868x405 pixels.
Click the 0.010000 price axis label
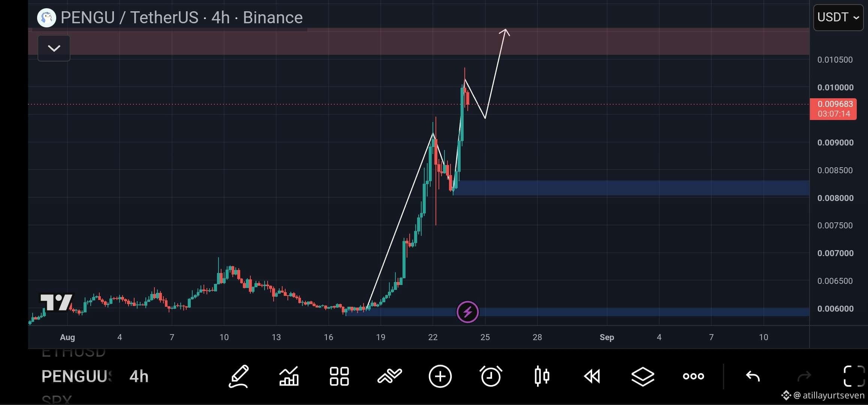click(835, 87)
